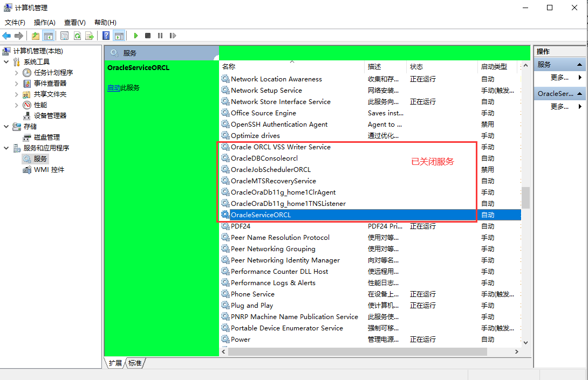This screenshot has height=380, width=588.
Task: Sort by the 状态 column header
Action: 442,67
